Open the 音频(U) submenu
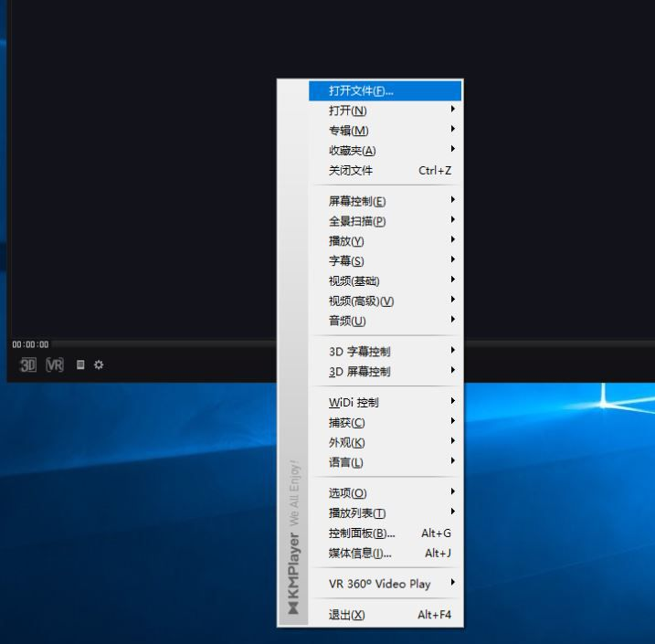This screenshot has width=655, height=644. coord(347,321)
